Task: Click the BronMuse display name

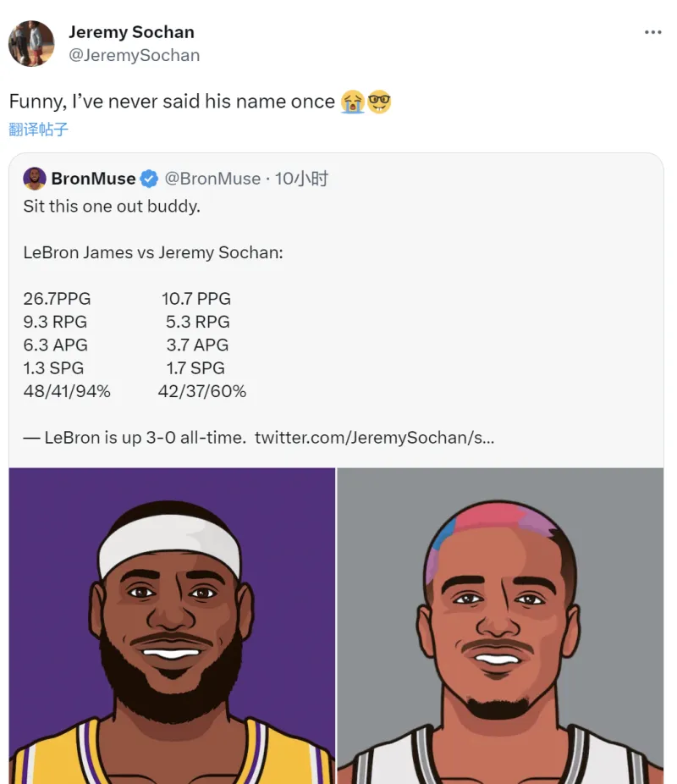Action: [93, 179]
